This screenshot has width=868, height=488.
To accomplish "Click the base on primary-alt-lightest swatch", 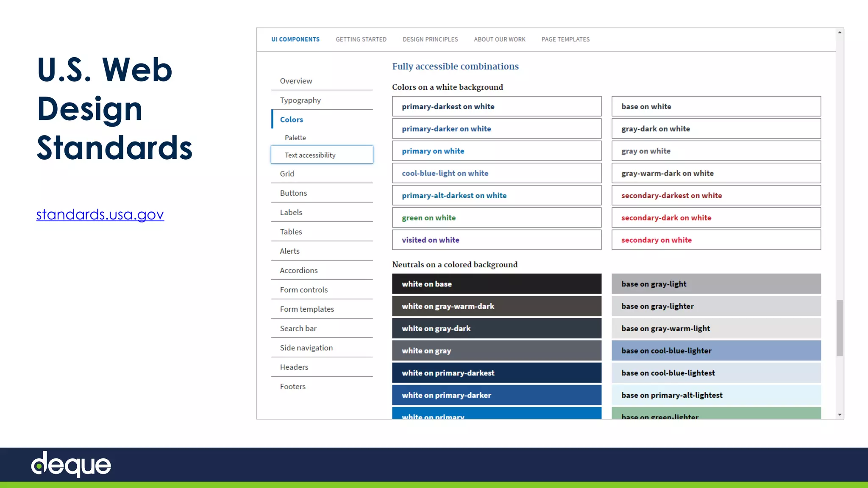I will (716, 395).
